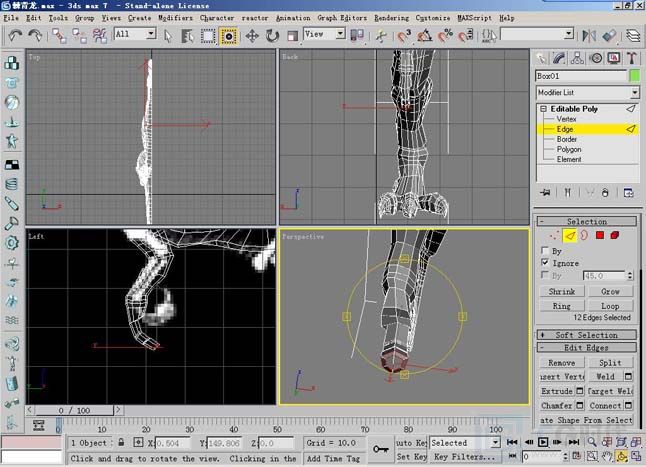646x467 pixels.
Task: Click the Shrink button
Action: pos(562,292)
